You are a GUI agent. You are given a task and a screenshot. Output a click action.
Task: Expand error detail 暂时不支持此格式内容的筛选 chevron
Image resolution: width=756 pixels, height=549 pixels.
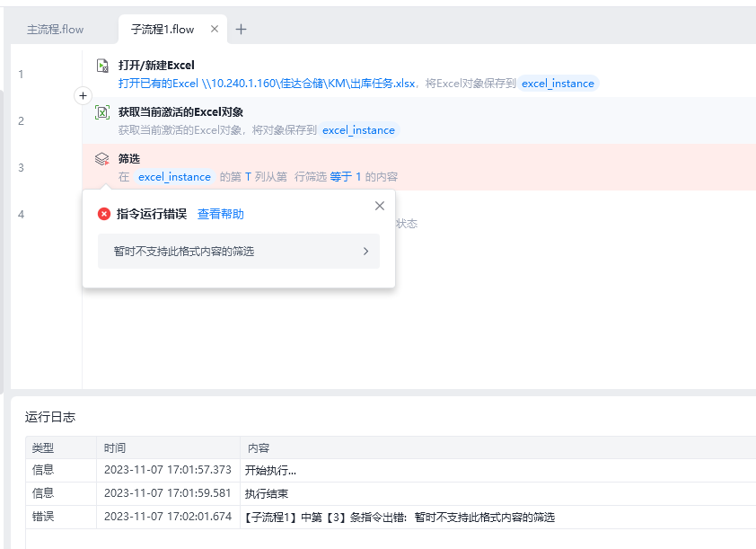tap(365, 252)
